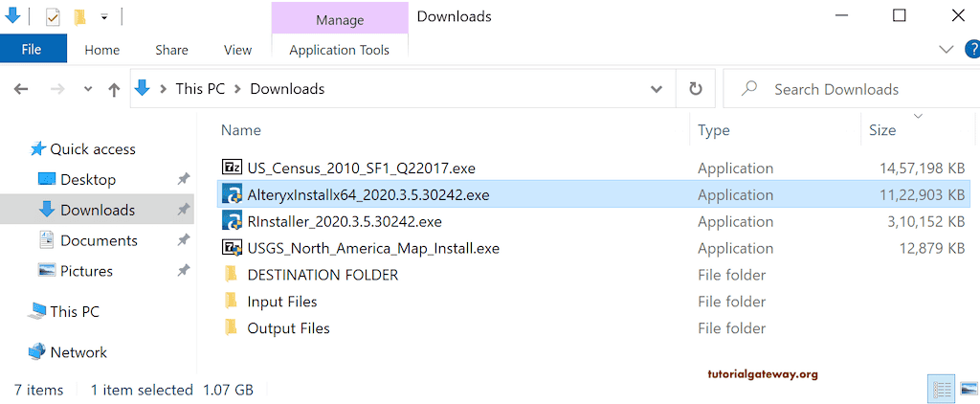Switch to the Share ribbon tab
980x404 pixels.
point(172,50)
